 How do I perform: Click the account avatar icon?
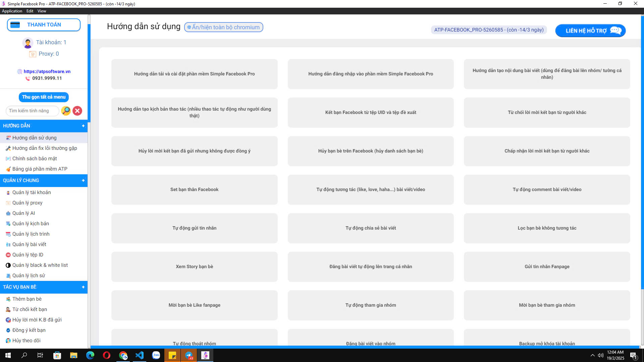click(28, 43)
